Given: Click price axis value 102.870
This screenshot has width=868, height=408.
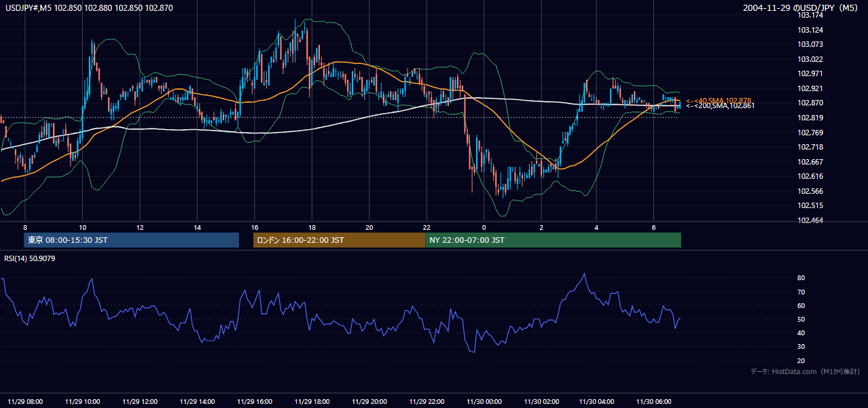Looking at the screenshot, I should click(x=810, y=103).
